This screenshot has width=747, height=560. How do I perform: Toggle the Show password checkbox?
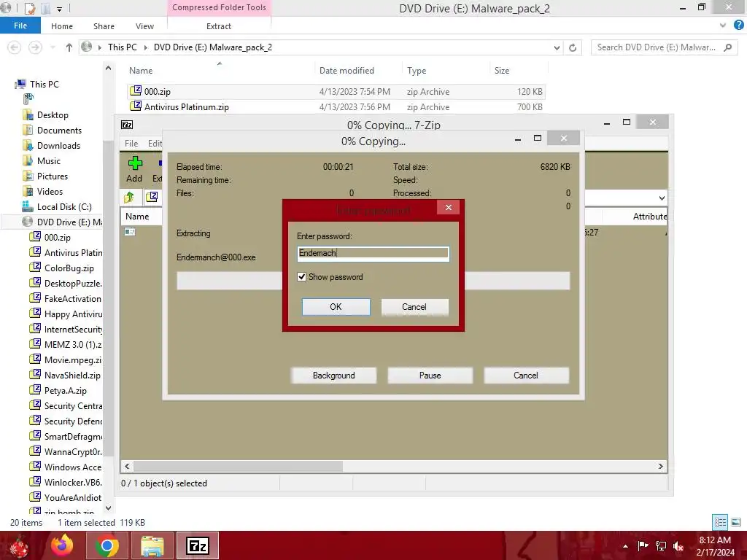301,276
